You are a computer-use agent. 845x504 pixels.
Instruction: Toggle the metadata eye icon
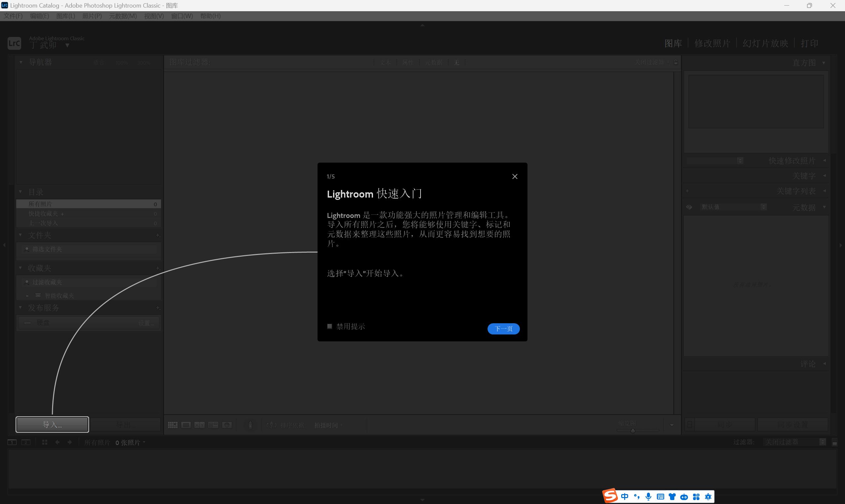coord(689,207)
